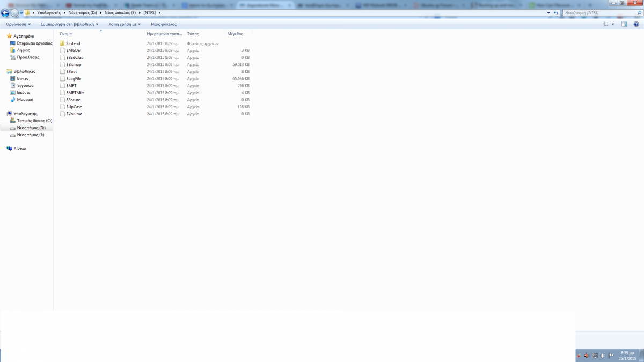The width and height of the screenshot is (644, 362).
Task: Open the network icon in system tray
Action: pyautogui.click(x=595, y=355)
